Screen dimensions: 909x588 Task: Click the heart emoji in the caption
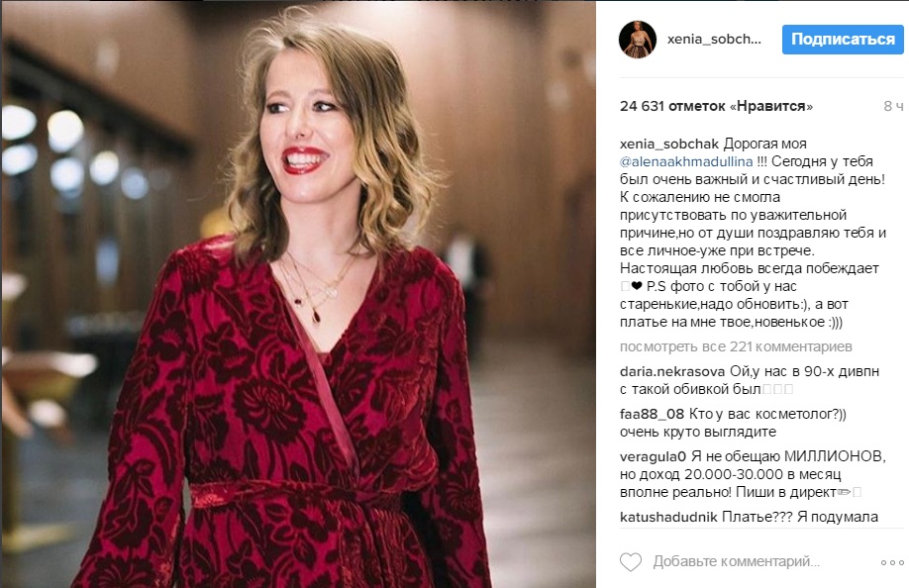(637, 286)
